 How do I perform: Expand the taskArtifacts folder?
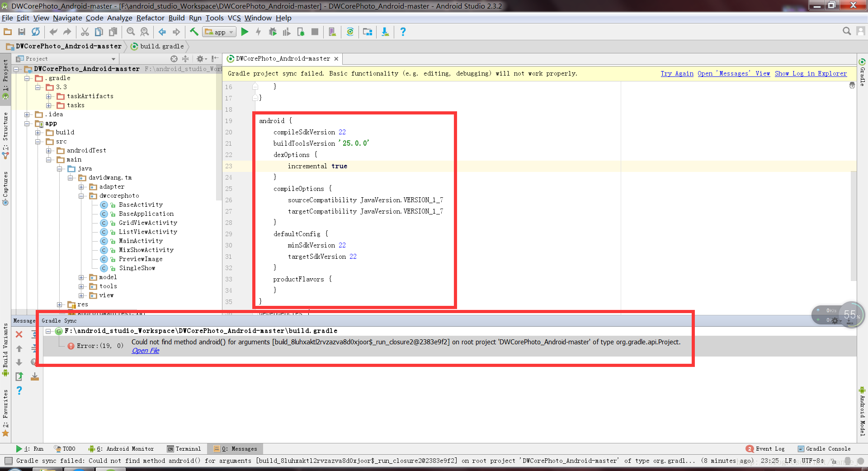point(49,96)
